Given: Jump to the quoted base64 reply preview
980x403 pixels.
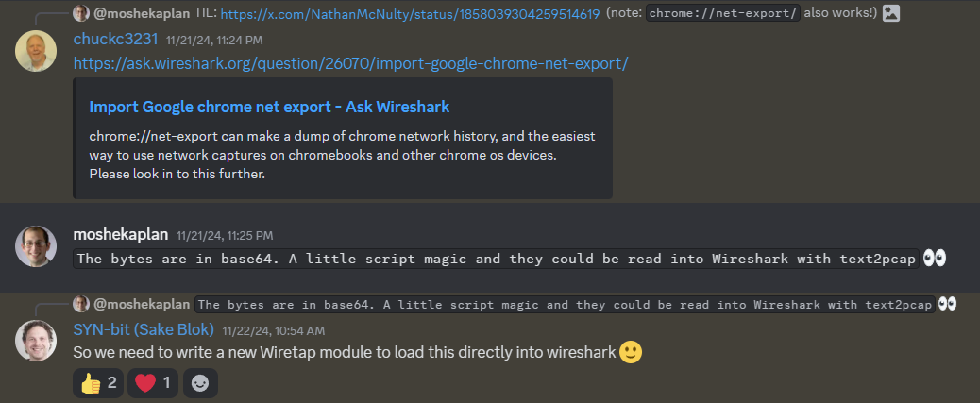Looking at the screenshot, I should 565,304.
